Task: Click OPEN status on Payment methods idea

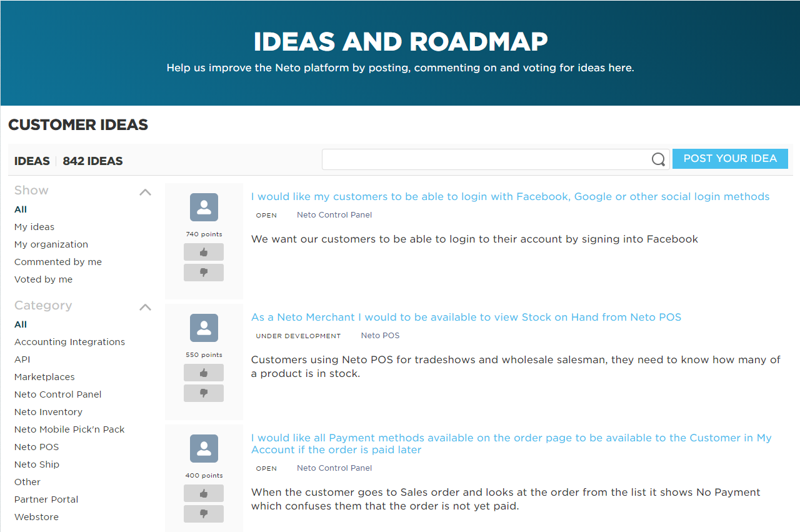Action: pos(266,468)
